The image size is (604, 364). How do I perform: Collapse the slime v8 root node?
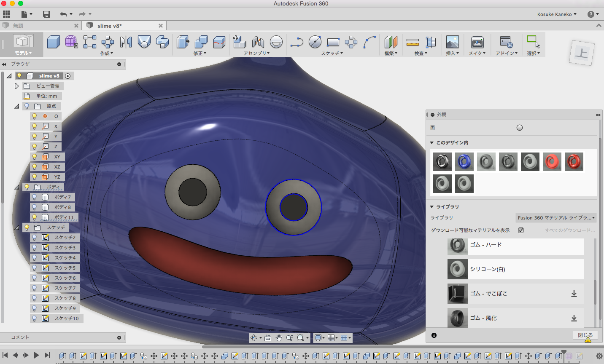(x=9, y=76)
